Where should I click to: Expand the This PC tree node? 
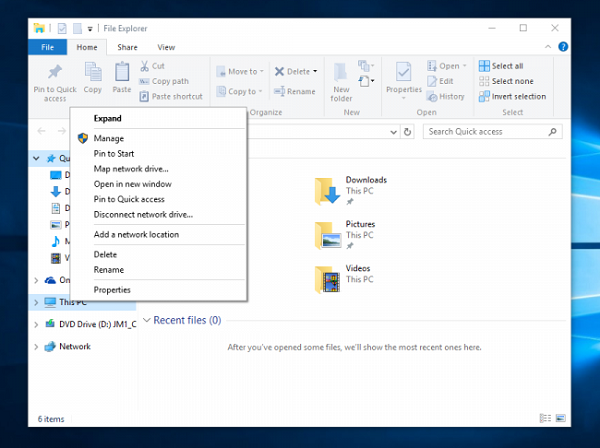coord(37,302)
